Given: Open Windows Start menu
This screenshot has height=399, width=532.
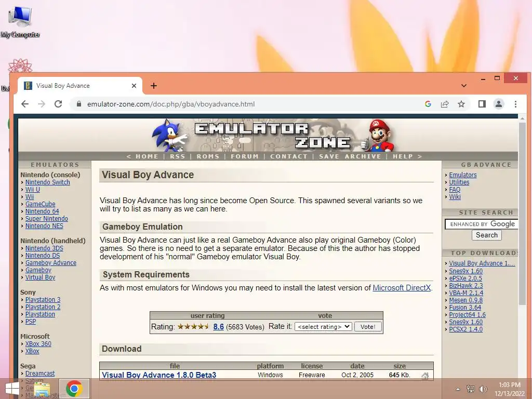Looking at the screenshot, I should tap(12, 389).
